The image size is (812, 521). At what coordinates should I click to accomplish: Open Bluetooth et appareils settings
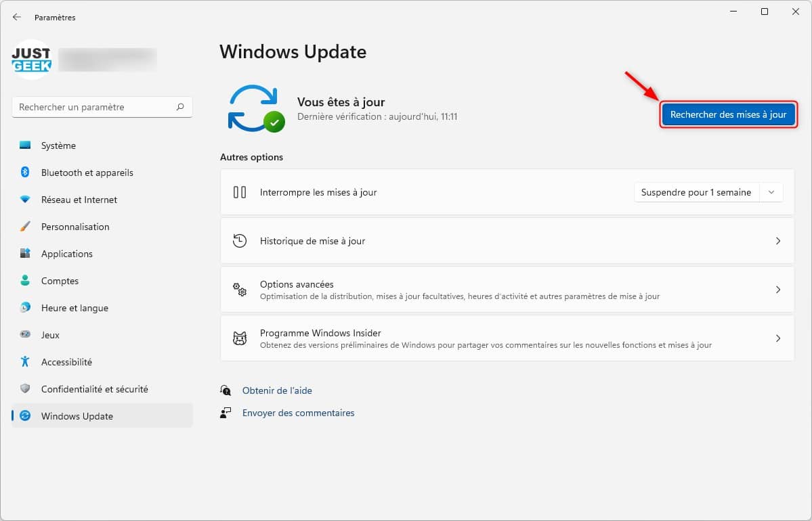point(102,173)
